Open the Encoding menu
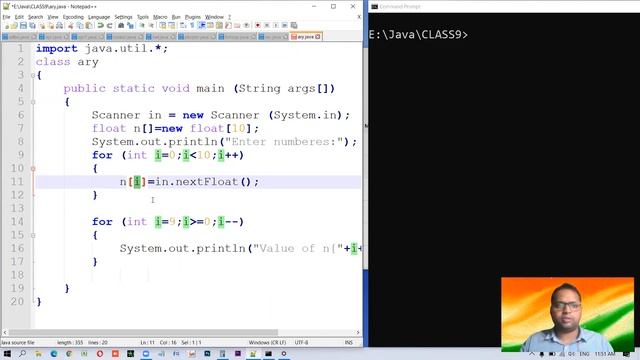Screen dimensions: 640x360 coord(73,17)
